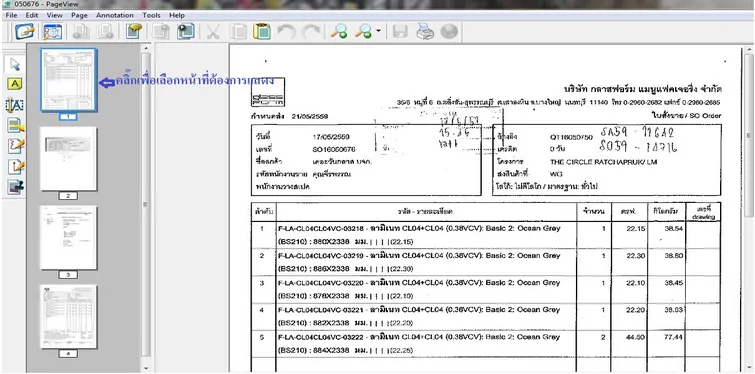Select page 4 thumbnail
This screenshot has width=755, height=374.
[x=68, y=317]
